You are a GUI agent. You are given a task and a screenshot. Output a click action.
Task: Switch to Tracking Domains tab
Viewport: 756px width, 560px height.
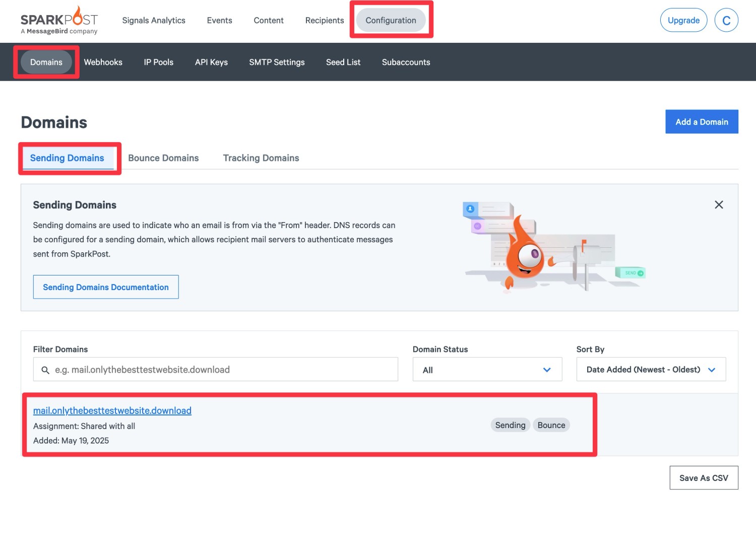coord(261,158)
